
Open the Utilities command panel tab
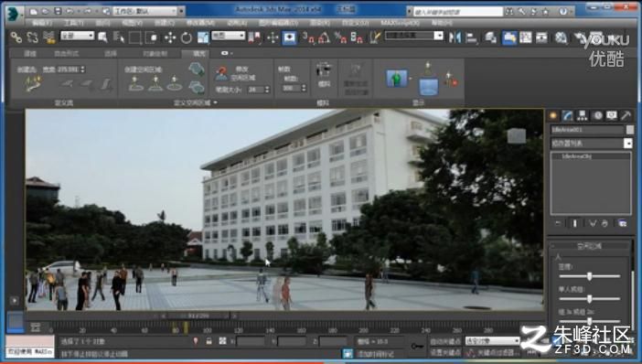(x=626, y=116)
